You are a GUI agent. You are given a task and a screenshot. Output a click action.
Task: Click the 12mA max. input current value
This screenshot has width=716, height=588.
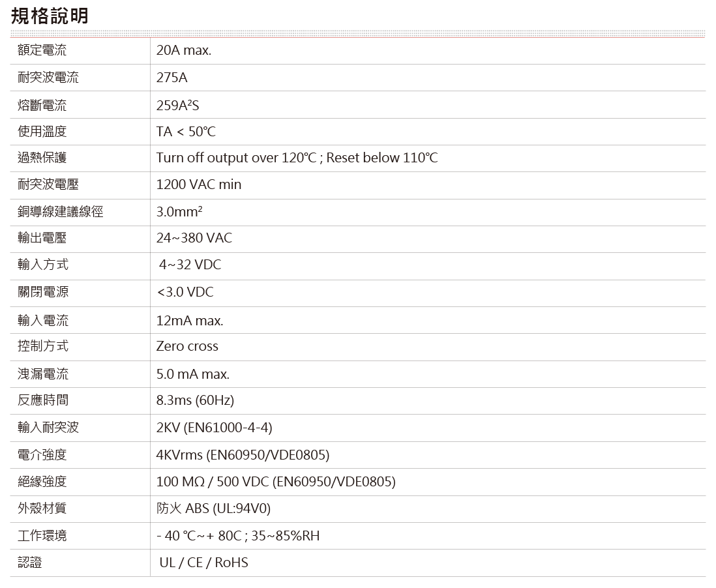click(x=190, y=321)
